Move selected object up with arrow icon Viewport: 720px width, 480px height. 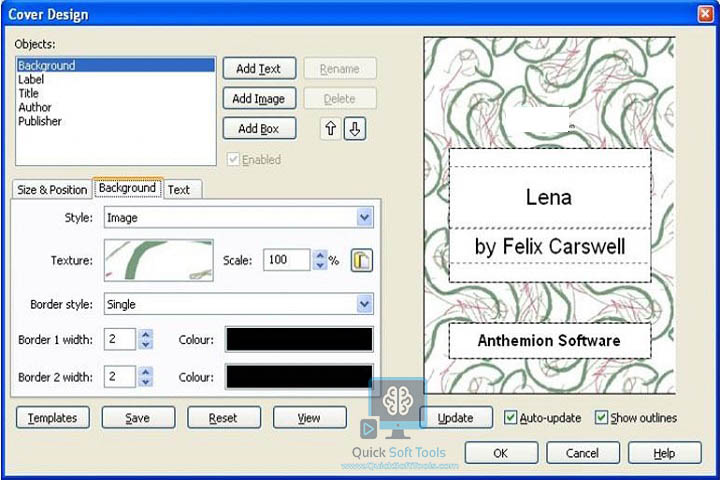pos(330,129)
